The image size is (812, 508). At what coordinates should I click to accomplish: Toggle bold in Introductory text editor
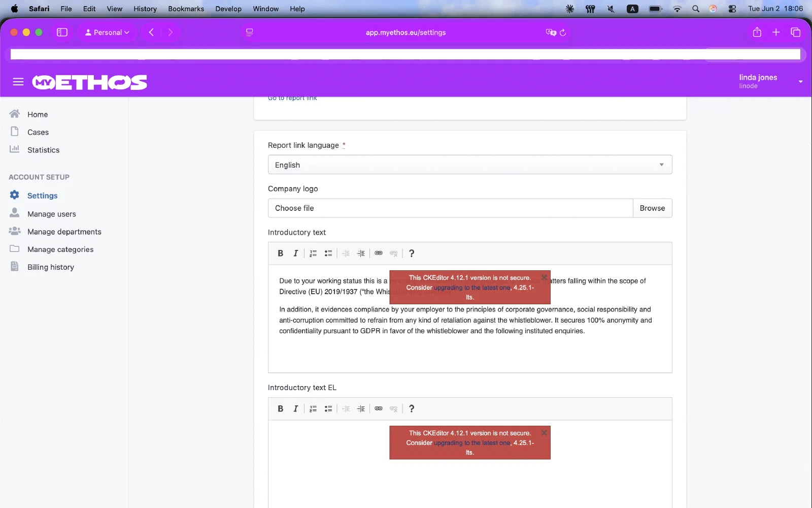click(x=280, y=253)
